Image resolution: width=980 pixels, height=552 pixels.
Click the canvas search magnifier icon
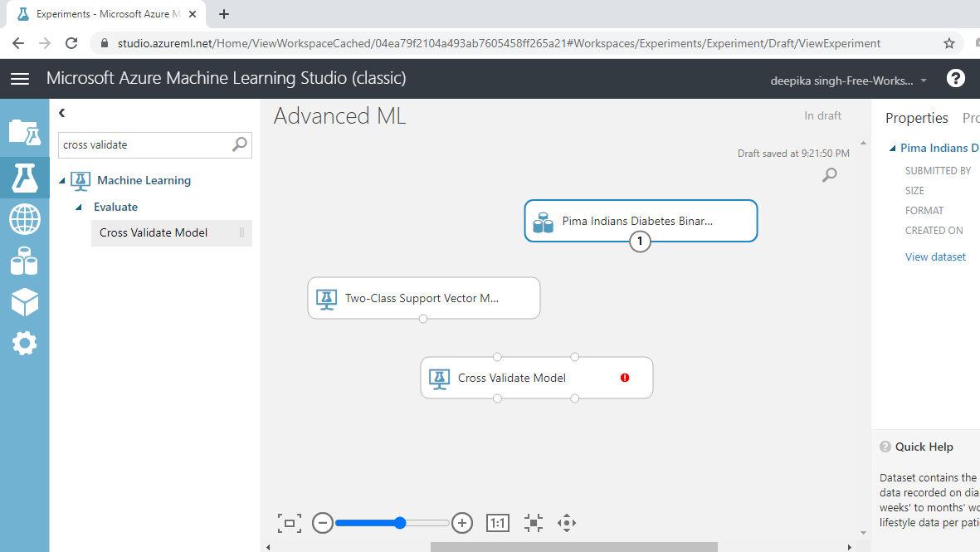(829, 175)
